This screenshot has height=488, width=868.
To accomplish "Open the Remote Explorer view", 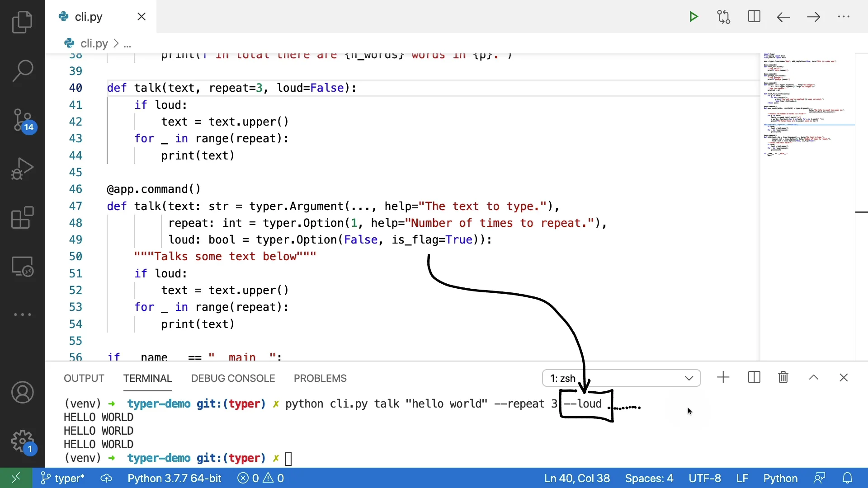I will click(22, 267).
